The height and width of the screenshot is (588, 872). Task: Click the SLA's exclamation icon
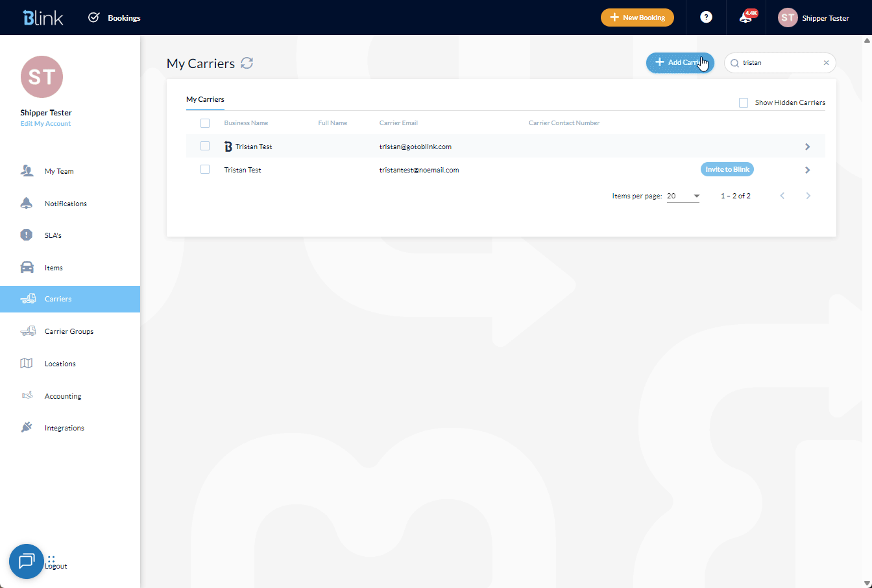(x=27, y=235)
